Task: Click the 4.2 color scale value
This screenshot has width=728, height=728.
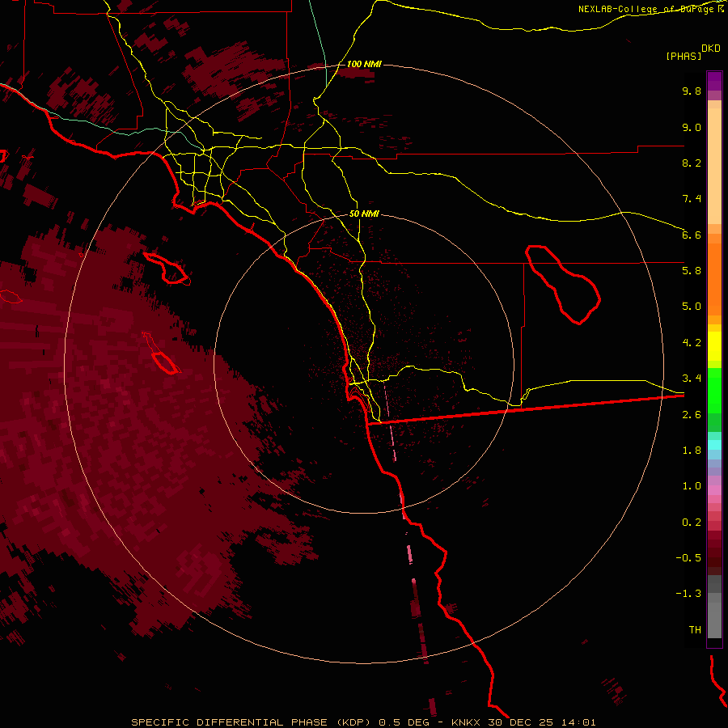Action: [692, 343]
